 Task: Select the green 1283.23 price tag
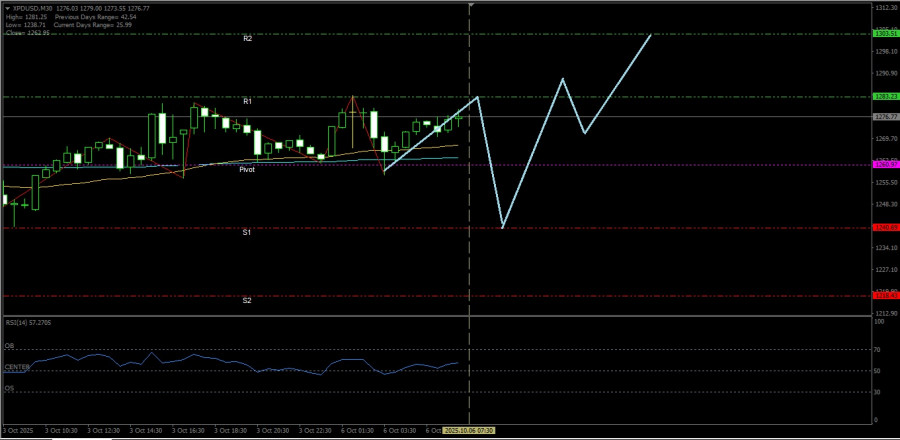click(884, 97)
